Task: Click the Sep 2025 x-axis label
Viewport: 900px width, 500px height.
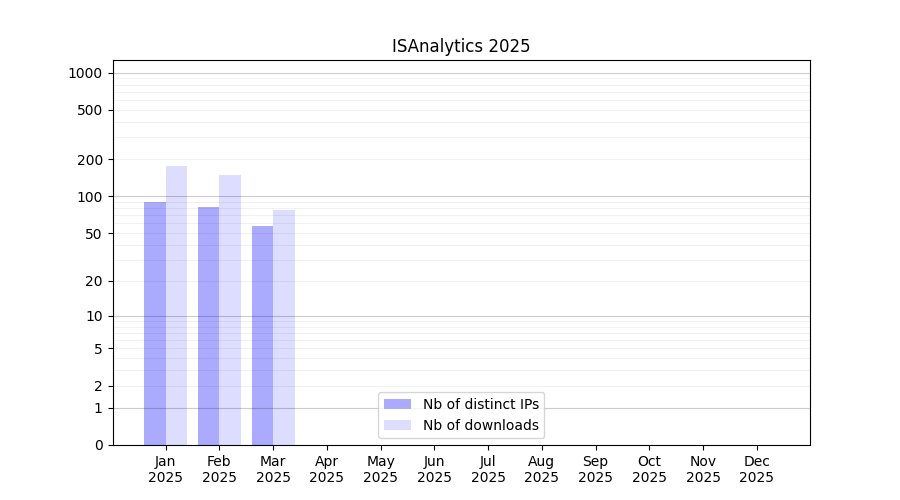Action: (595, 469)
